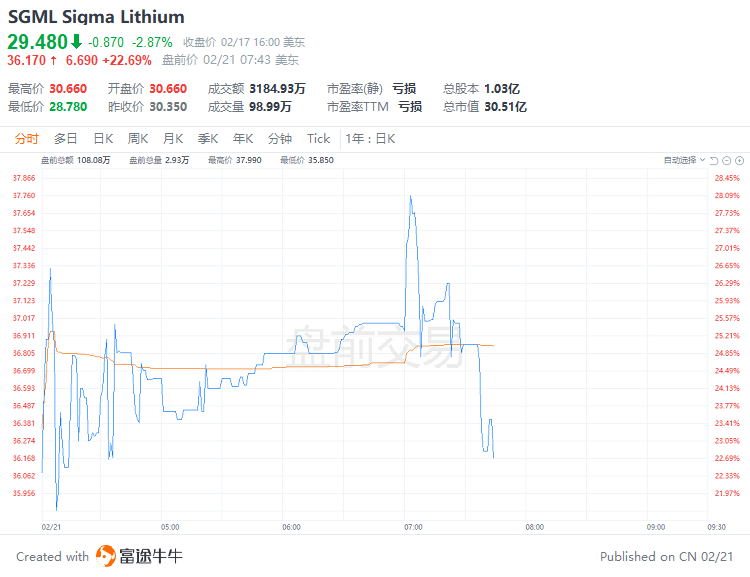Click the SGML Sigma Lithium title
Viewport: 750px width, 577px height.
(x=96, y=17)
